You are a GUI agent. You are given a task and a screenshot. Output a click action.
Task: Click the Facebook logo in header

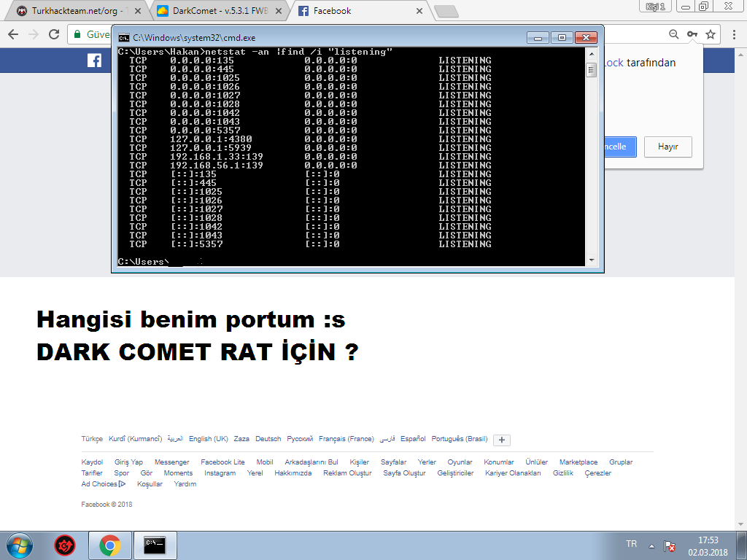click(x=94, y=61)
